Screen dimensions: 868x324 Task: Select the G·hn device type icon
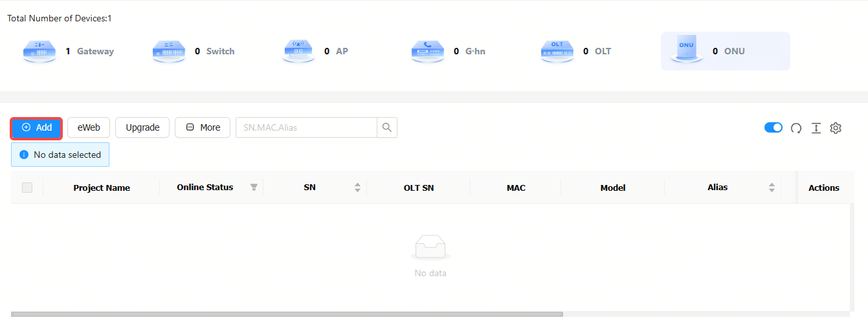(427, 51)
